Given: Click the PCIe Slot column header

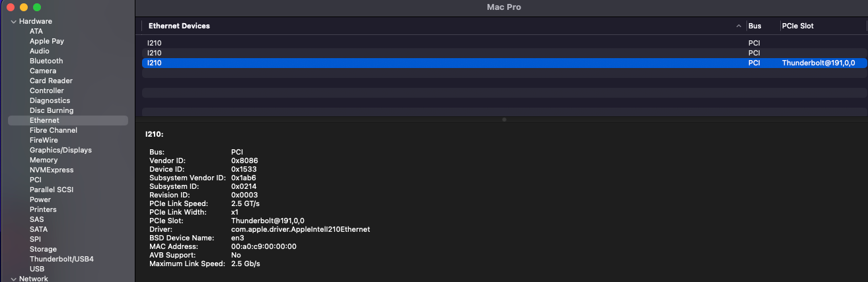Looking at the screenshot, I should click(x=797, y=26).
